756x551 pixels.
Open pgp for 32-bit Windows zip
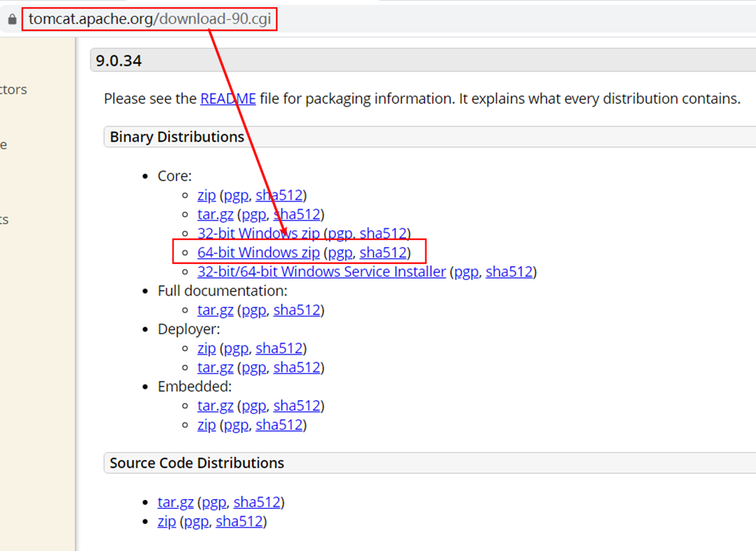tap(340, 233)
